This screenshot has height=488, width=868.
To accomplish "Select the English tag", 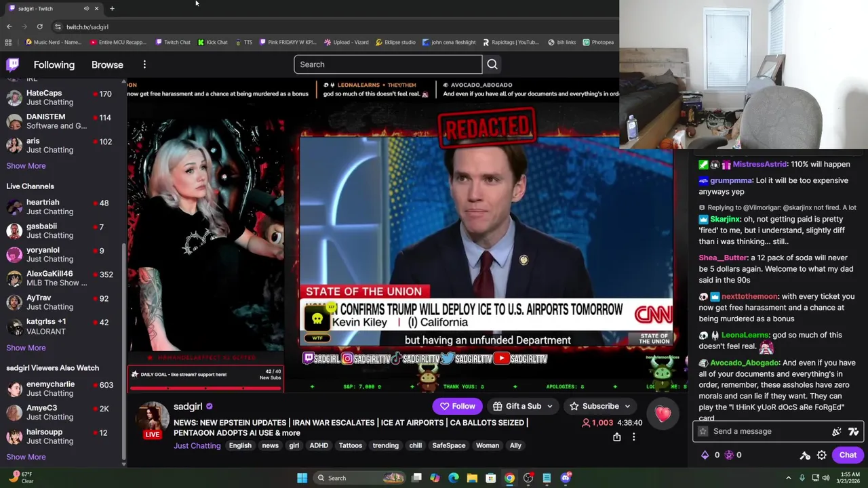I will click(240, 445).
